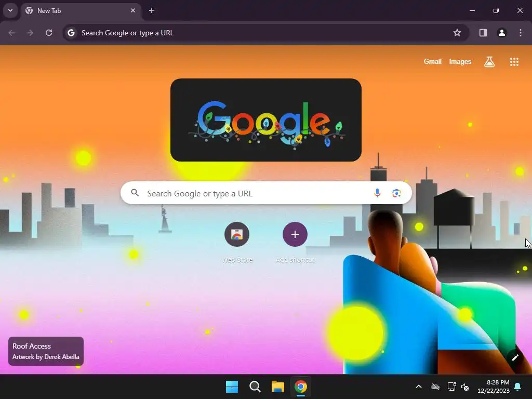Open the tab search dropdown arrow
Viewport: 532px width, 399px height.
(10, 10)
